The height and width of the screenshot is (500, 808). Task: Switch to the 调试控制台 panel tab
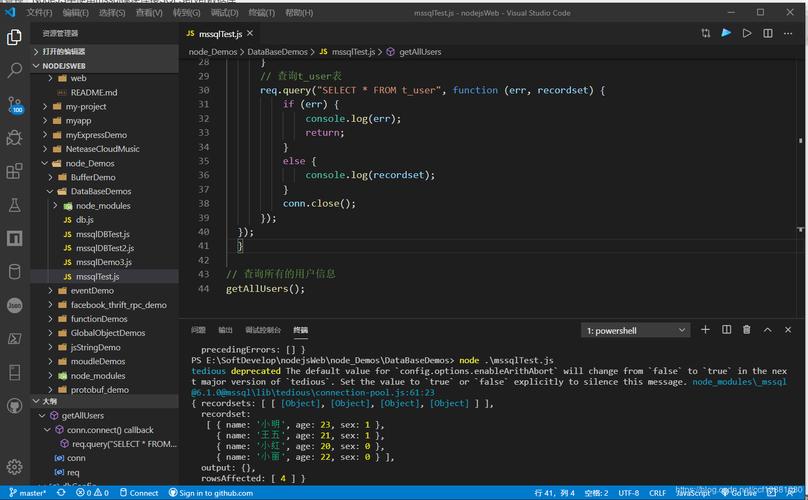pos(263,330)
